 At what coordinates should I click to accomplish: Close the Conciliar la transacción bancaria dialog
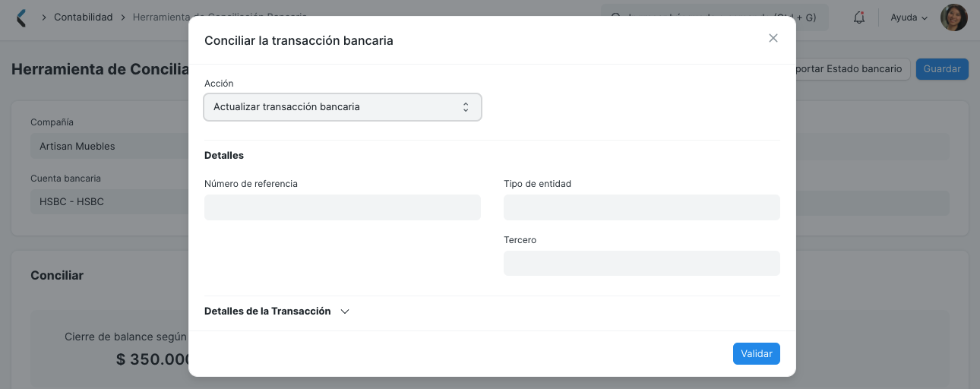pos(773,38)
